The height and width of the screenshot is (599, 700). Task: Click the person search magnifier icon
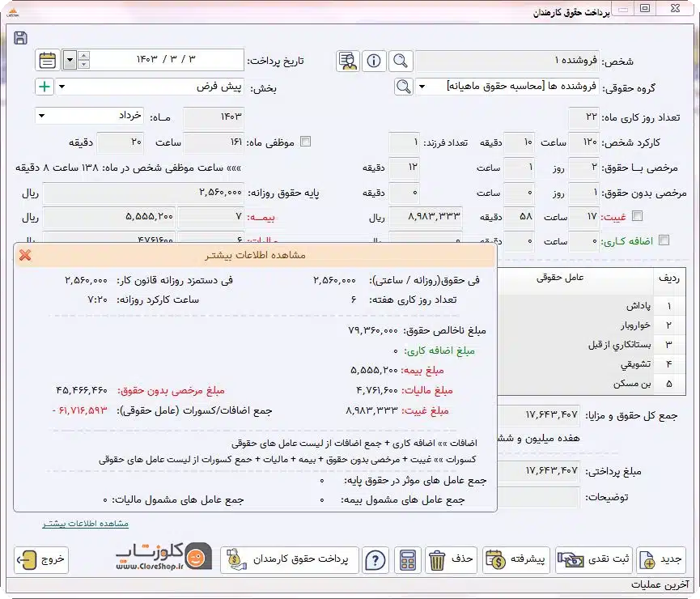(x=401, y=60)
